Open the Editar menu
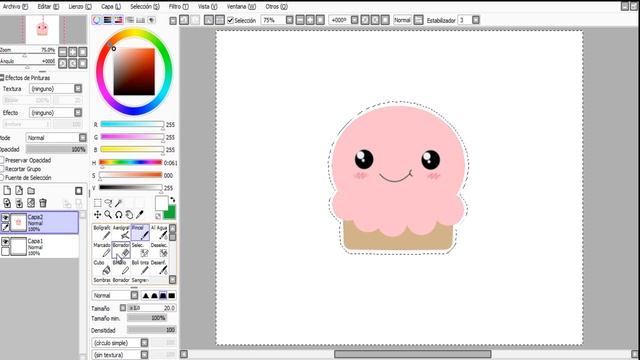This screenshot has height=360, width=640. click(48, 7)
